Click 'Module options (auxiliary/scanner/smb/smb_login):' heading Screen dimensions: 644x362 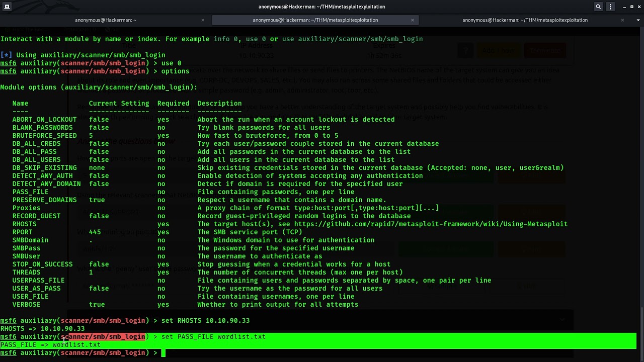[99, 87]
